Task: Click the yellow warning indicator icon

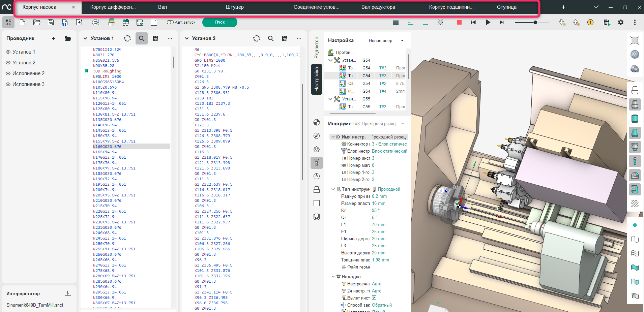Action: [x=590, y=22]
